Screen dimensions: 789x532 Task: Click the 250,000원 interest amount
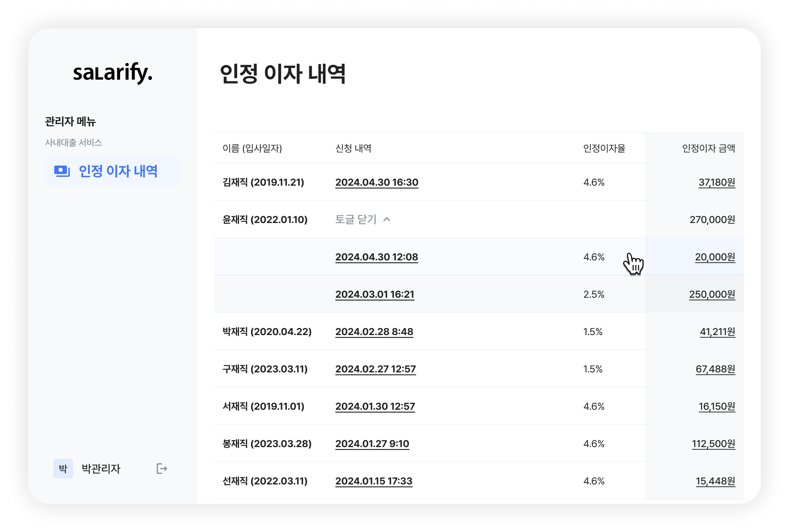coord(712,294)
